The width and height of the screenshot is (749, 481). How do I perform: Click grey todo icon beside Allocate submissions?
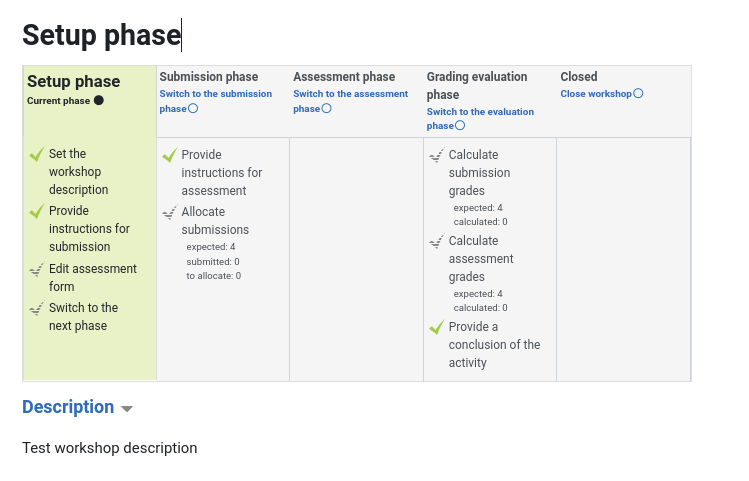pyautogui.click(x=170, y=212)
